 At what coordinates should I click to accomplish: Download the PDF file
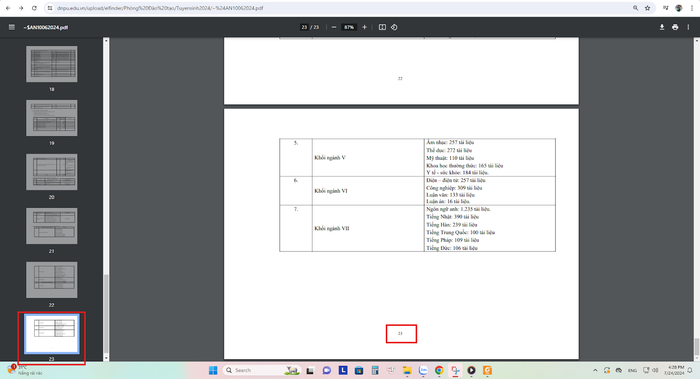point(662,27)
